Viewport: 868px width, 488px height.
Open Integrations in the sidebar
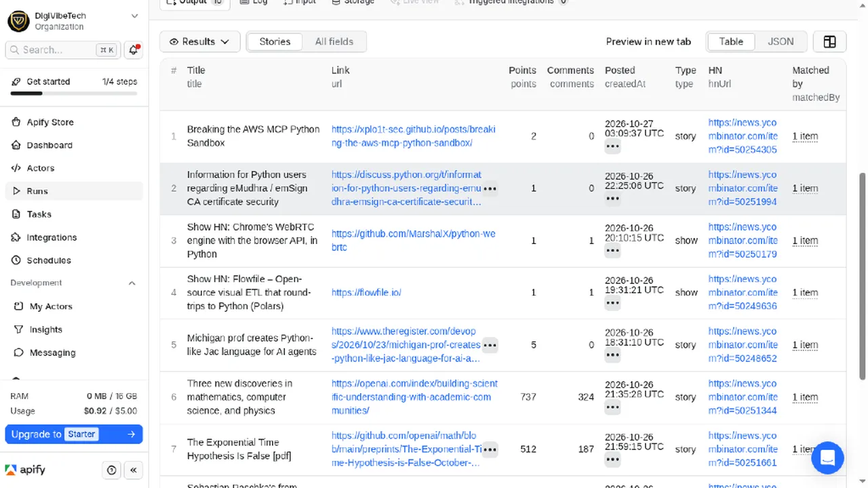pyautogui.click(x=75, y=237)
